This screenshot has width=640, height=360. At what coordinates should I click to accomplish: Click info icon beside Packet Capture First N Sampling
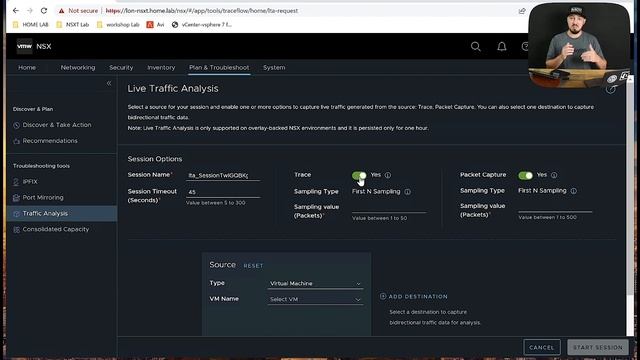pyautogui.click(x=573, y=191)
